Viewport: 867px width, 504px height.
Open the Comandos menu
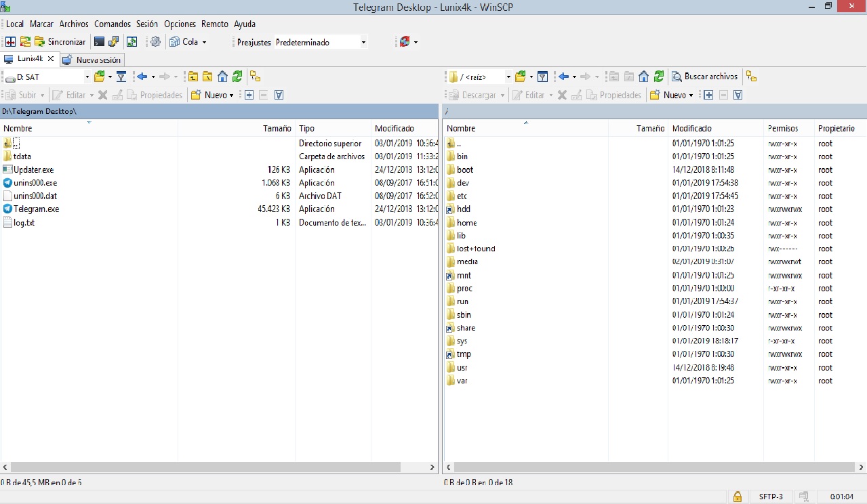point(113,24)
